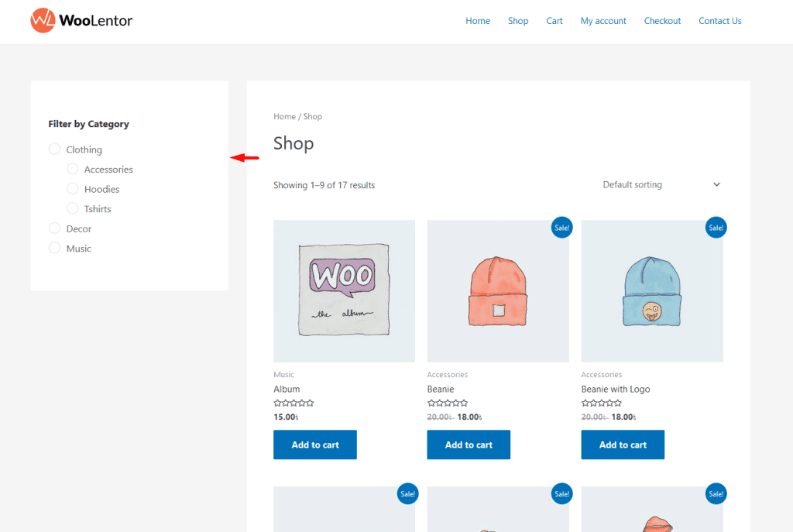Select the Clothing category radio button
The image size is (793, 532).
pos(54,149)
